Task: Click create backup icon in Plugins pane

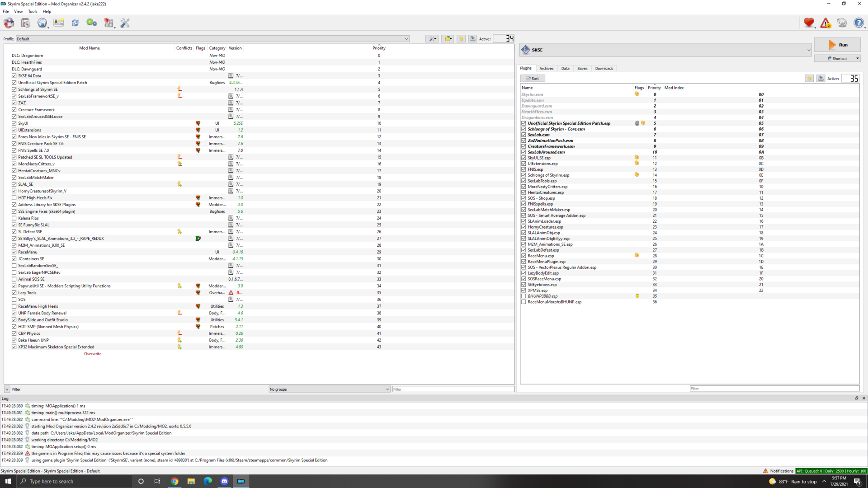Action: 821,78
